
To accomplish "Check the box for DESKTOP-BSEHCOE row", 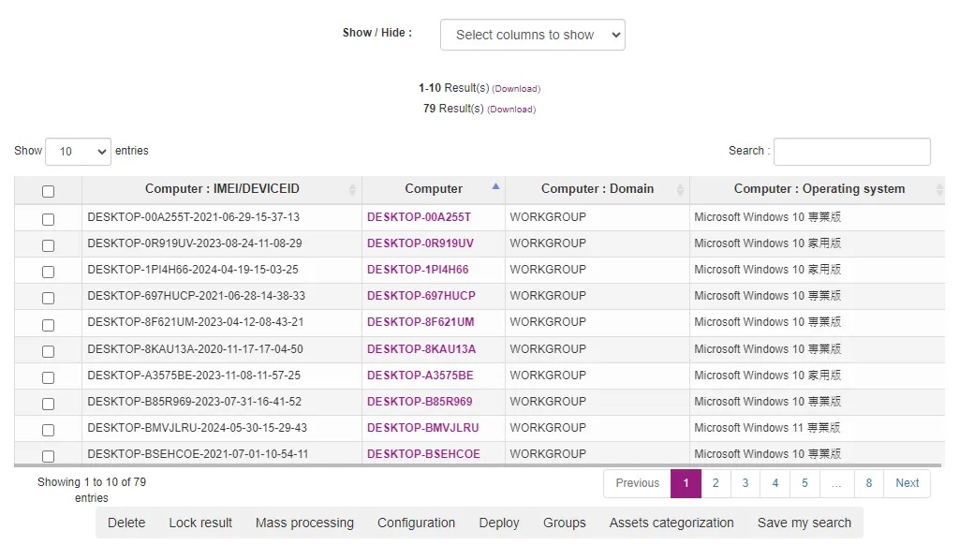I will (48, 456).
